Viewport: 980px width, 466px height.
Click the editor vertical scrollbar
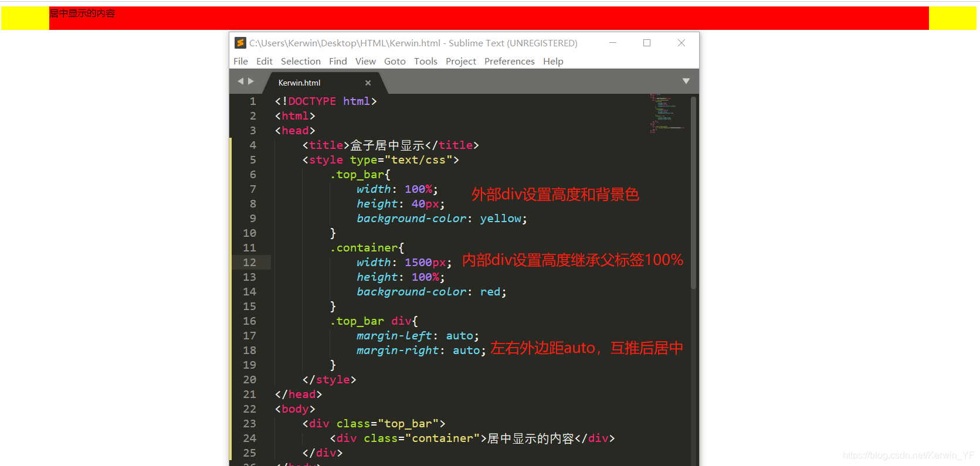[x=693, y=193]
